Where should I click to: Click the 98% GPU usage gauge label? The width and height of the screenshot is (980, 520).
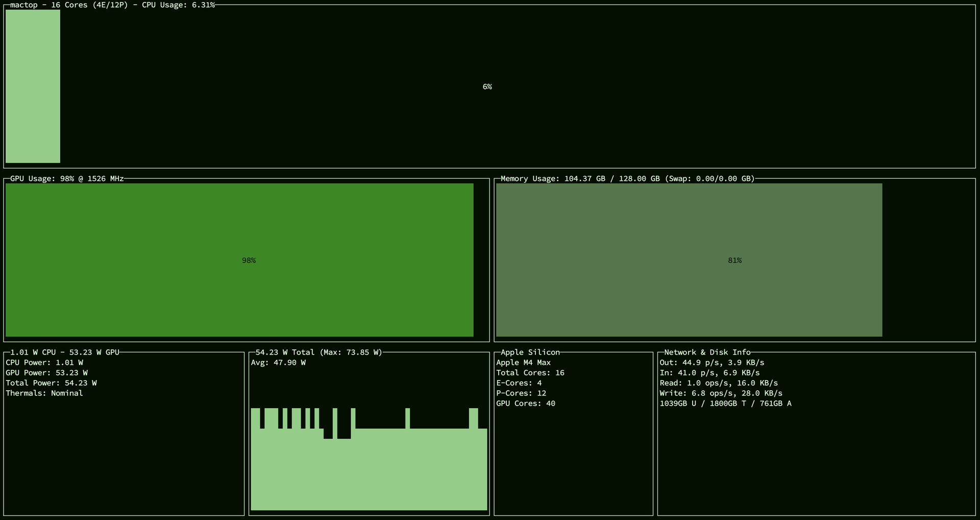point(249,261)
